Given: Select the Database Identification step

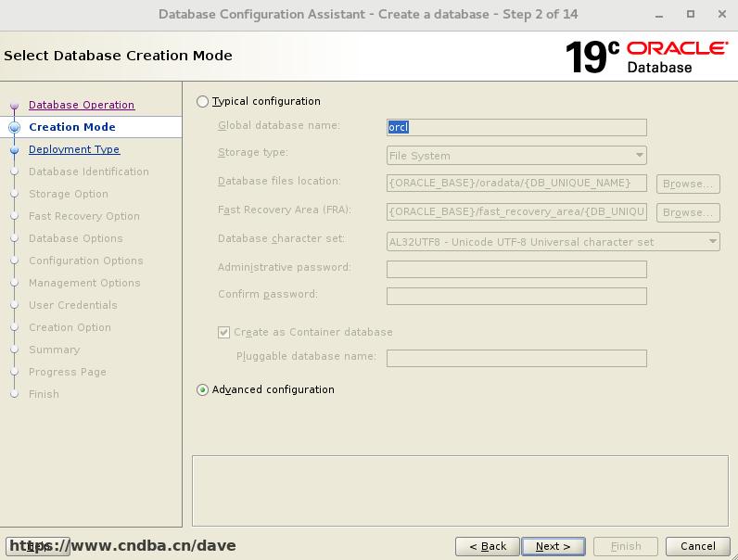Looking at the screenshot, I should coord(88,172).
